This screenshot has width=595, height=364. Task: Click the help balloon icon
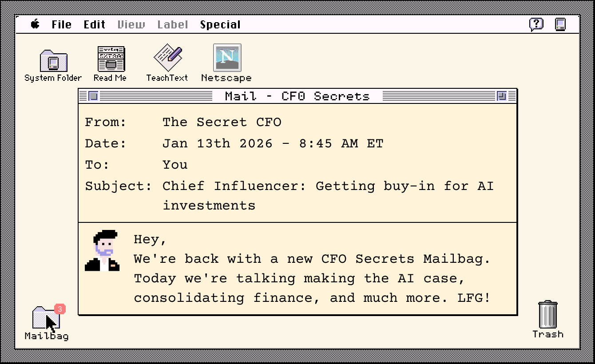pyautogui.click(x=536, y=24)
